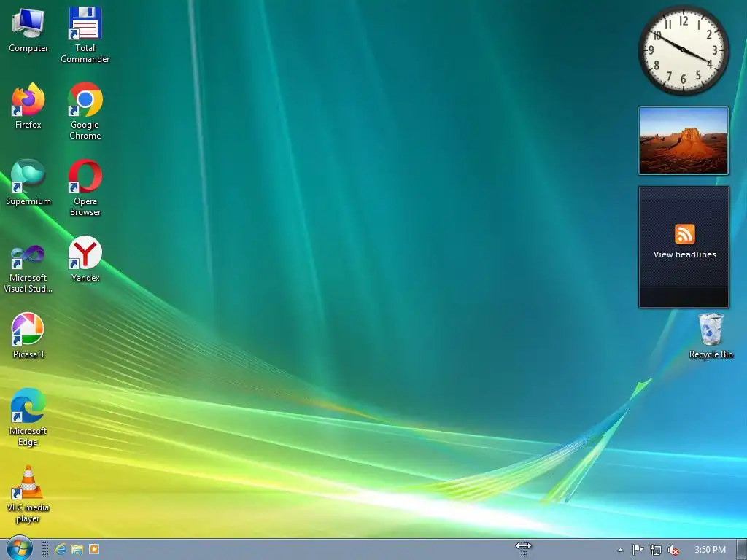
Task: Select the analog clock gadget
Action: pyautogui.click(x=683, y=50)
